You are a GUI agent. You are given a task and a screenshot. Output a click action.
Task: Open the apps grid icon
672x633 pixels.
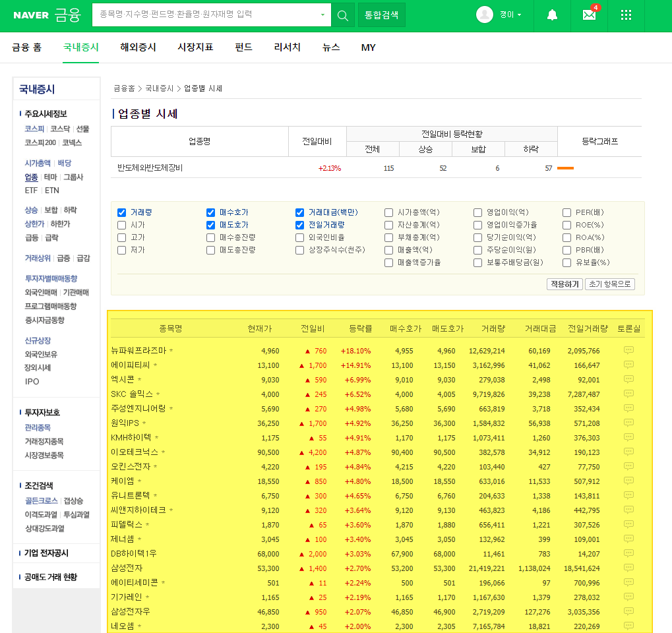626,15
